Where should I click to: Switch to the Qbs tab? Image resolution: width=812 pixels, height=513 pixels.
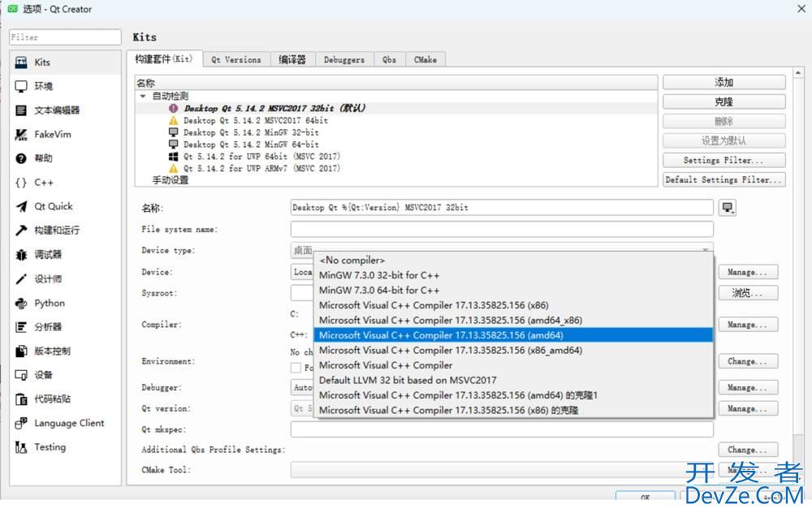(390, 60)
